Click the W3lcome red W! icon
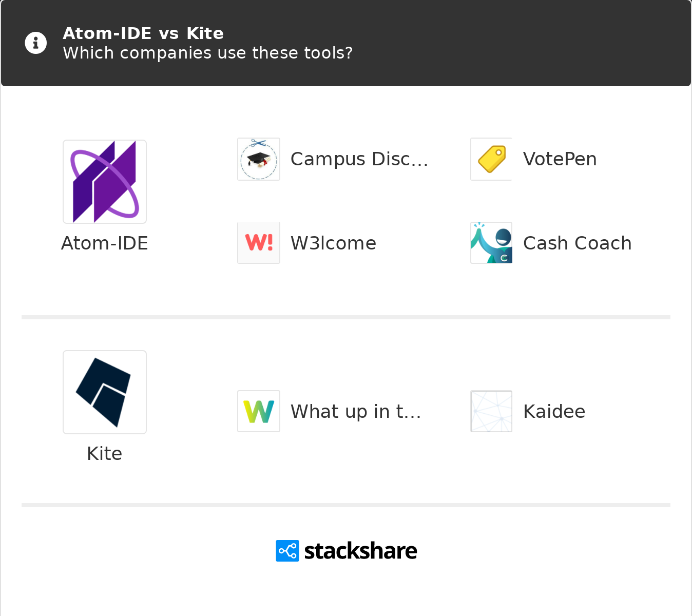This screenshot has width=692, height=616. point(259,243)
